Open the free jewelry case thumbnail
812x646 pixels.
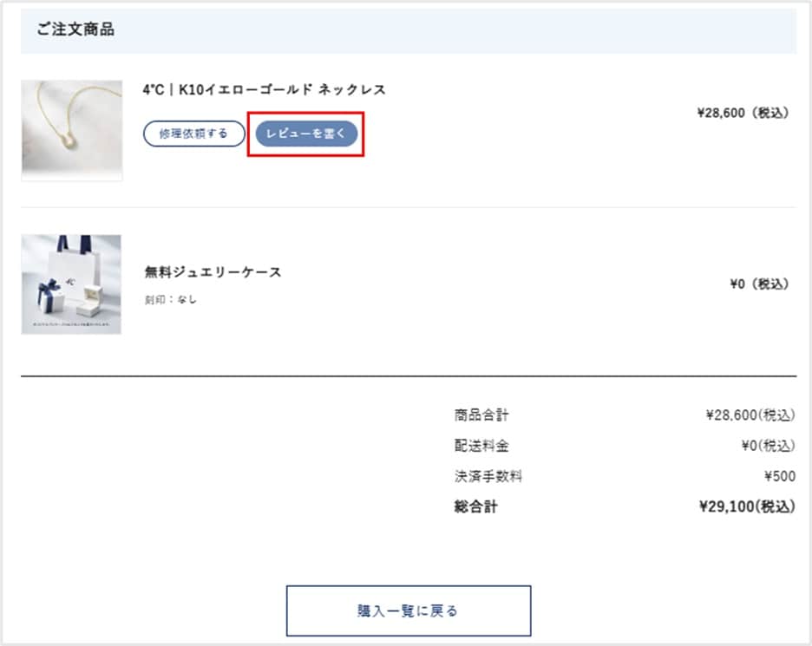coord(71,284)
